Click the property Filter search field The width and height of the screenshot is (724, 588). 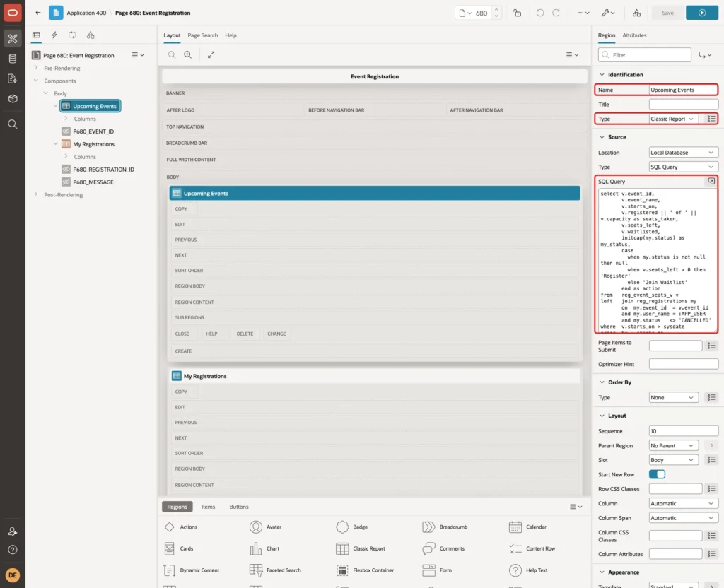tap(645, 55)
